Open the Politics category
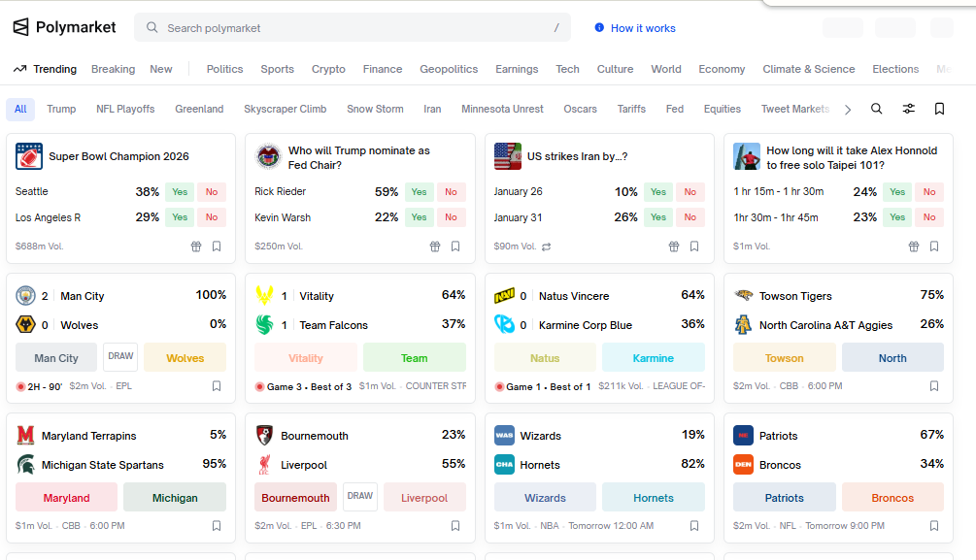 pos(224,69)
